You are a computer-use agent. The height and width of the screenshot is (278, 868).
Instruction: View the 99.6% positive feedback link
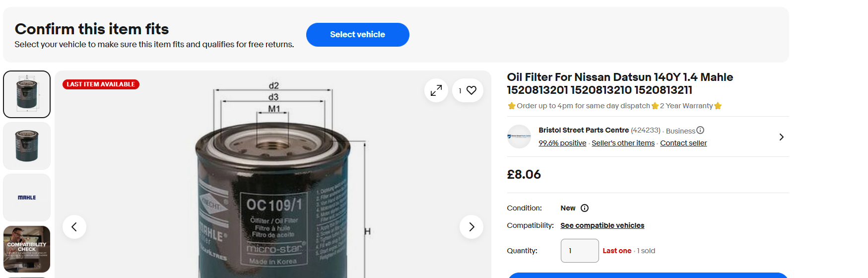click(x=562, y=143)
